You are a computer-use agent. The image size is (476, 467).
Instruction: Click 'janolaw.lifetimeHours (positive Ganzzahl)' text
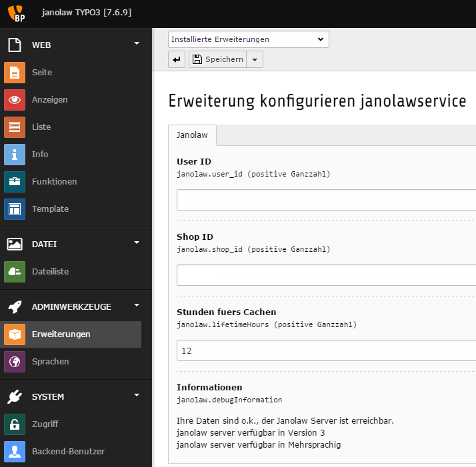click(x=267, y=324)
